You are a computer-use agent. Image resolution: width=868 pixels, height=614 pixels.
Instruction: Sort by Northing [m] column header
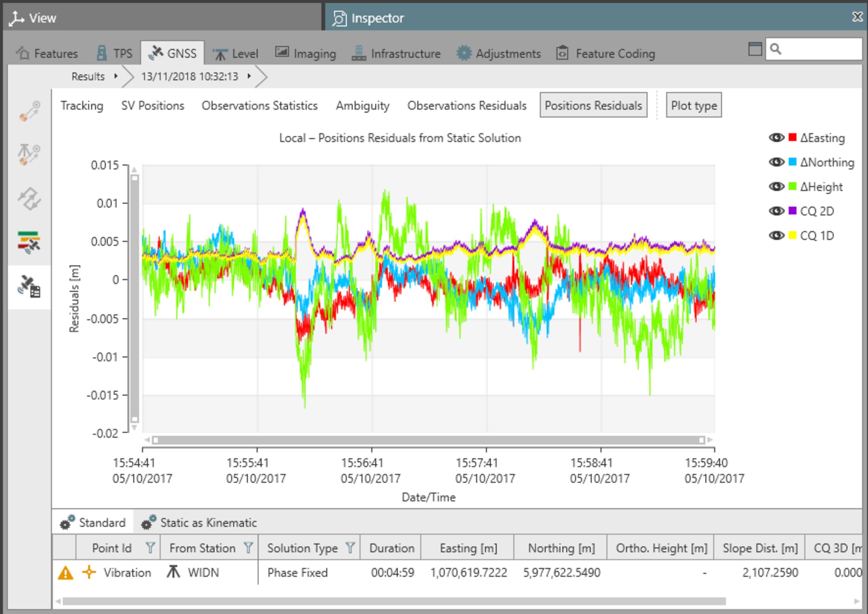click(561, 548)
